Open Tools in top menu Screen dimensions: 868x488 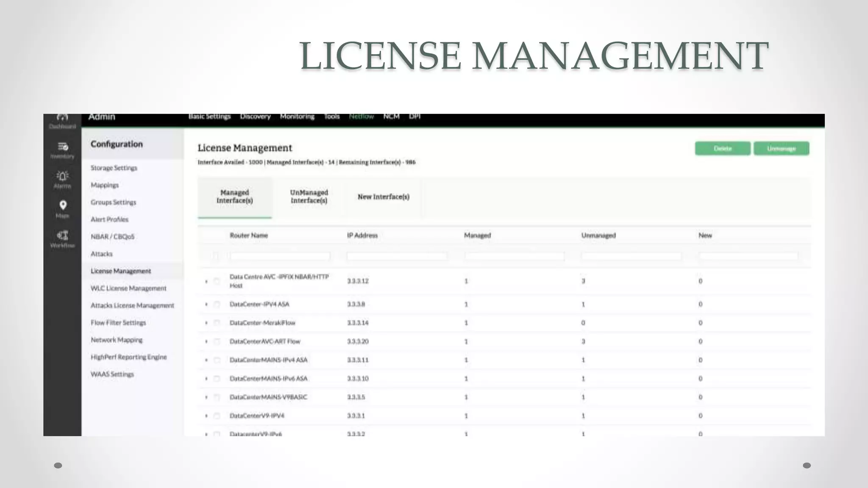[x=332, y=116]
